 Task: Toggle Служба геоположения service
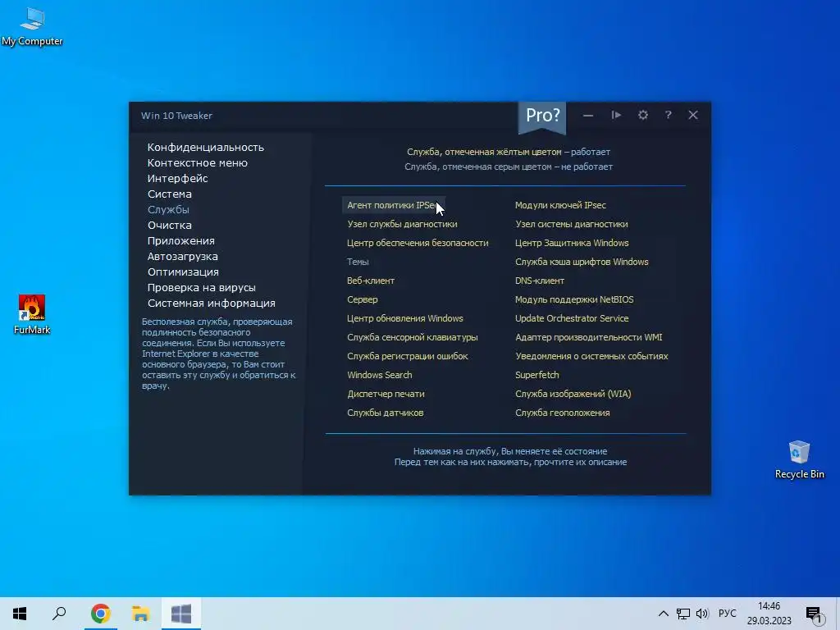[x=563, y=413]
